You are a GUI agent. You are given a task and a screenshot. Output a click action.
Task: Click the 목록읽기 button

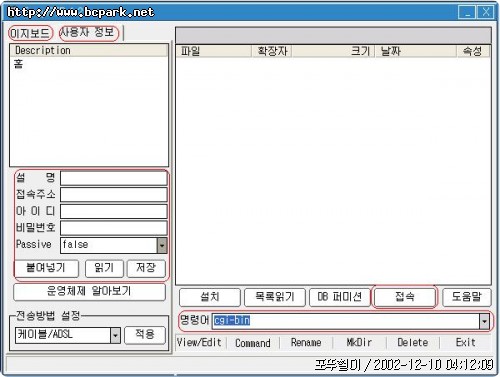click(x=275, y=297)
